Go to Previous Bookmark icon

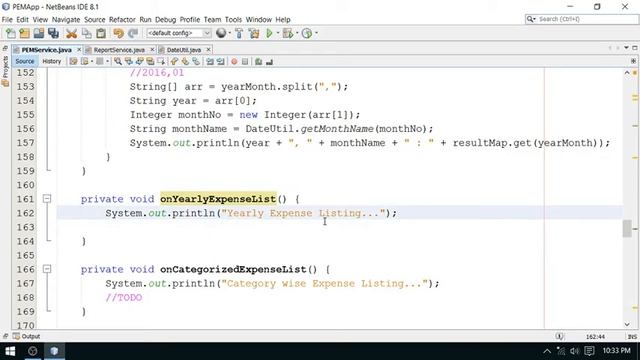(174, 62)
